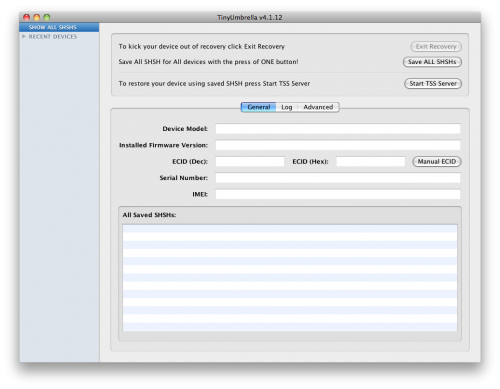
Task: Focus the ECID (Hex) field
Action: (370, 161)
